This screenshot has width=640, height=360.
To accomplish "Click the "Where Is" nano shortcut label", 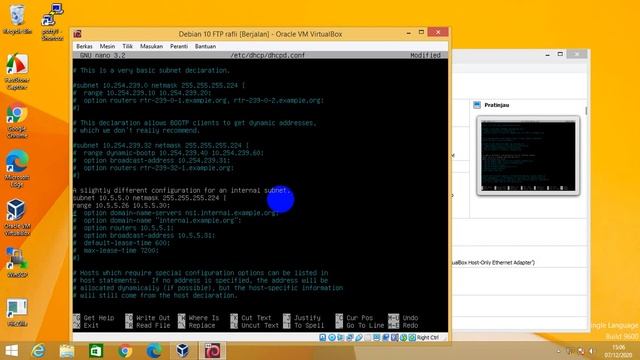I will 204,318.
